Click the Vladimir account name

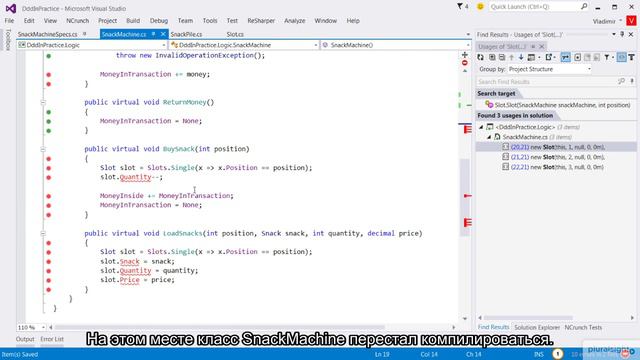(x=604, y=21)
